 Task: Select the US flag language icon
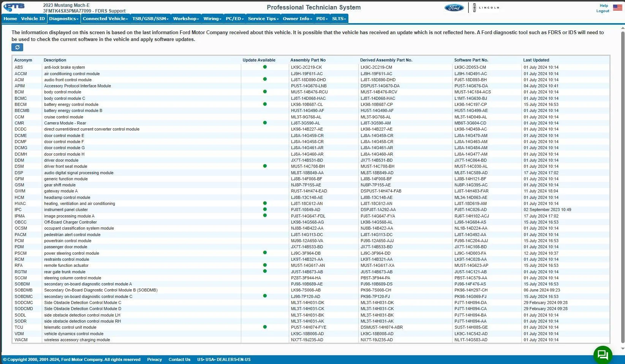[x=617, y=8]
